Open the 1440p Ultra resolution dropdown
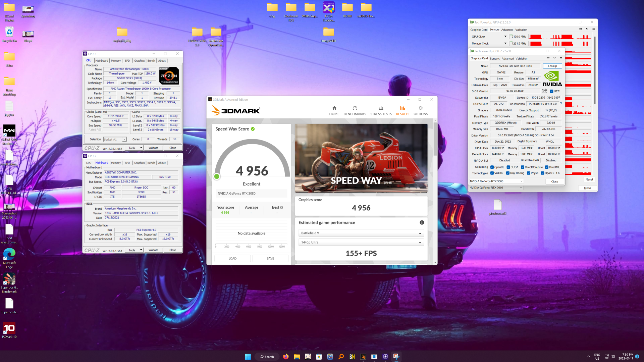 pyautogui.click(x=361, y=242)
